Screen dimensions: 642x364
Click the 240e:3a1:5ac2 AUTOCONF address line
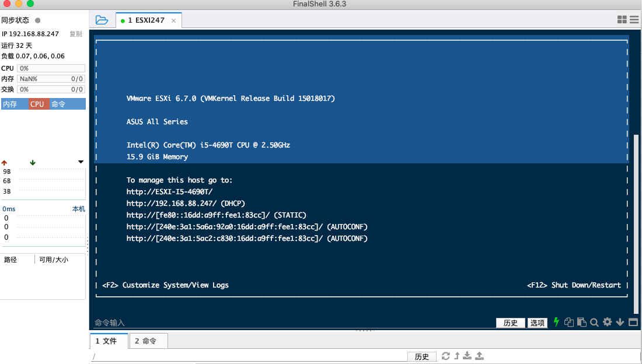tap(247, 239)
